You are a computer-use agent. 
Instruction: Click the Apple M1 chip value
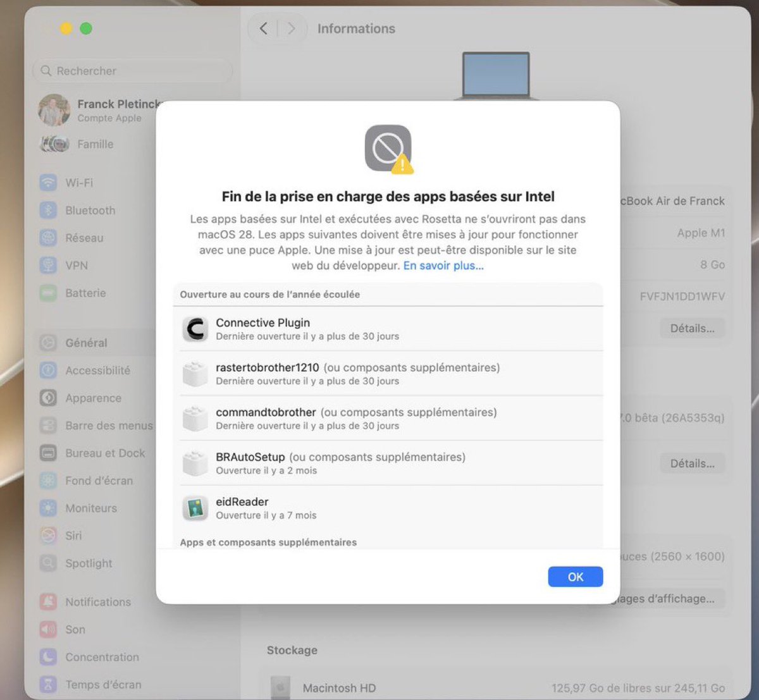pos(701,233)
